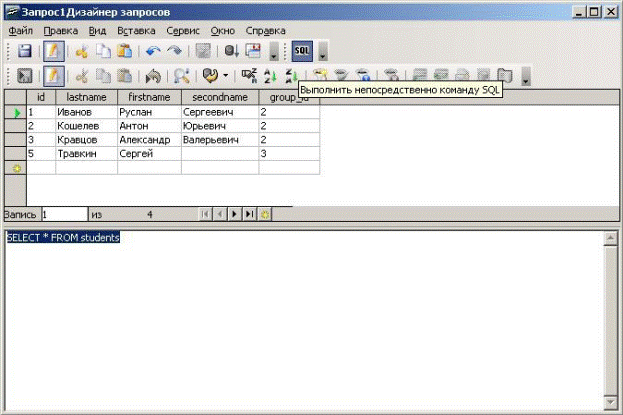This screenshot has height=415, width=623.
Task: Toggle the SQL direct command button
Action: pos(302,51)
